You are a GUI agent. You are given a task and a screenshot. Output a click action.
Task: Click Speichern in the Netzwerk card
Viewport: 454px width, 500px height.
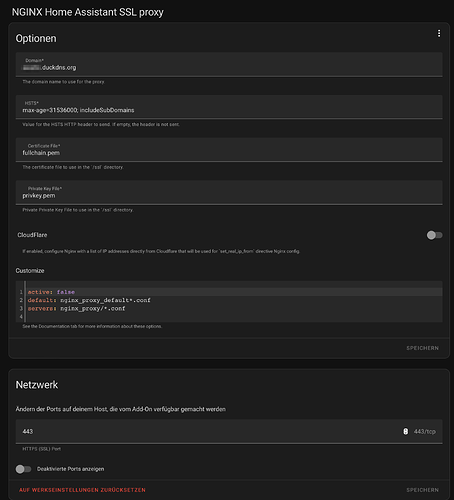click(422, 490)
